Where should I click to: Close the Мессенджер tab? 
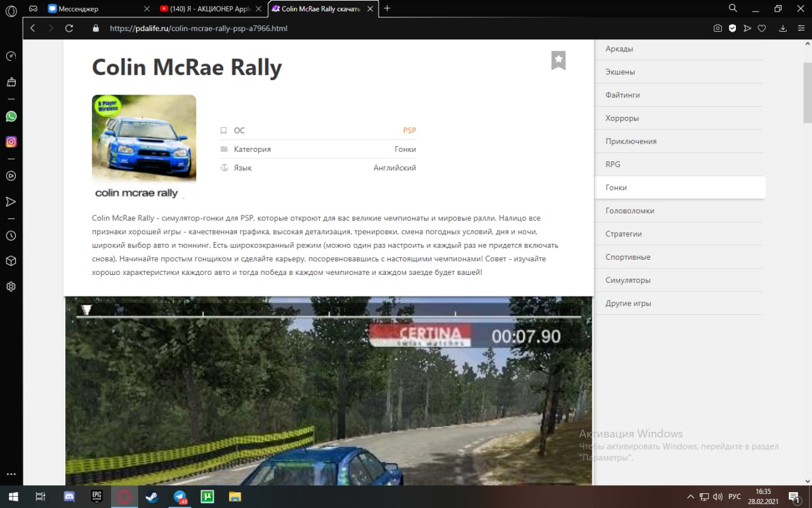147,9
